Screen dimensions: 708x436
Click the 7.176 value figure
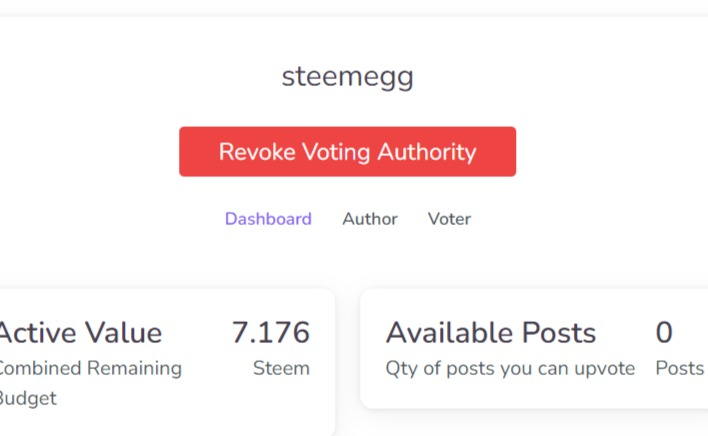(270, 333)
